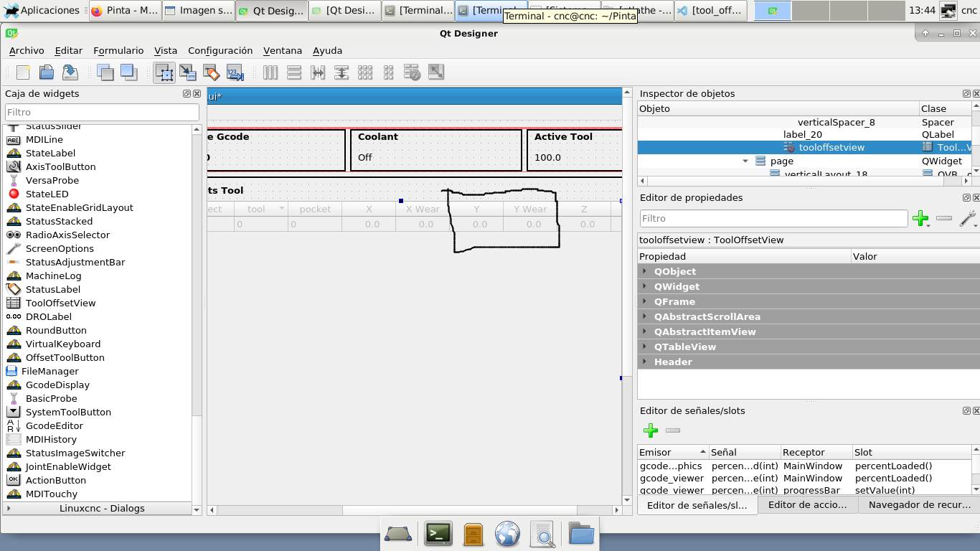980x551 pixels.
Task: Switch to Editor de señales/slots tab
Action: pos(697,505)
